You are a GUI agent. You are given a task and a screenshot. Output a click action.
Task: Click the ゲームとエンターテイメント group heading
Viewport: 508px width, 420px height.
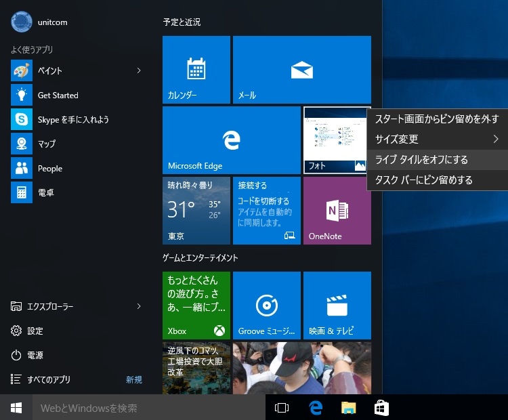click(x=200, y=257)
